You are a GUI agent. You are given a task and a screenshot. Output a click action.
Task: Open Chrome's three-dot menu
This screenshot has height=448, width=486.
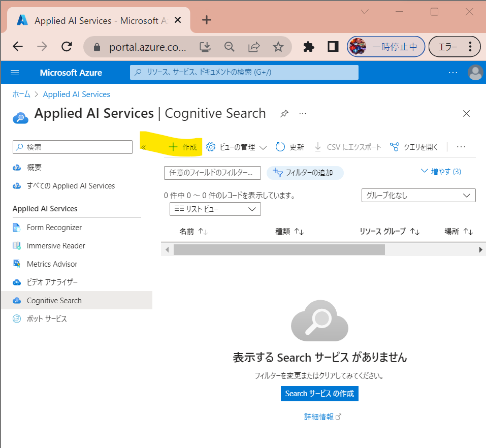[x=470, y=47]
